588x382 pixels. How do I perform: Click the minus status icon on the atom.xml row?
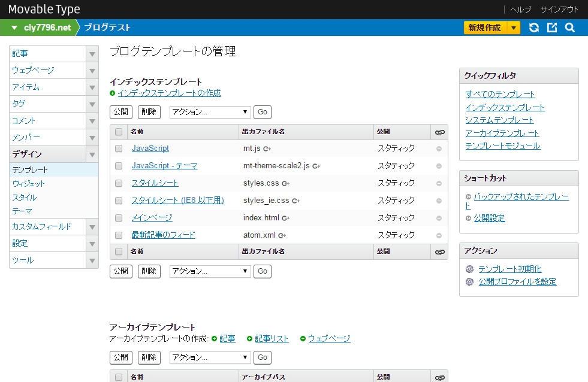tap(439, 235)
